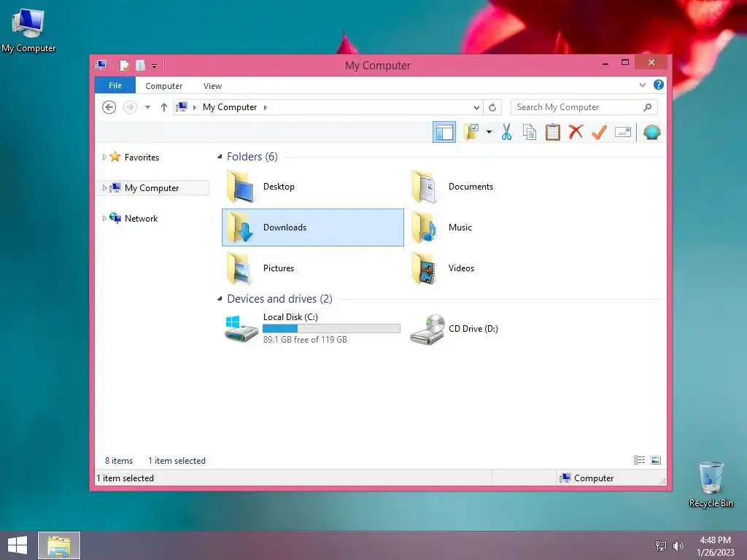Expand the arrow after My Computer breadcrumb
The image size is (747, 560).
coord(266,107)
